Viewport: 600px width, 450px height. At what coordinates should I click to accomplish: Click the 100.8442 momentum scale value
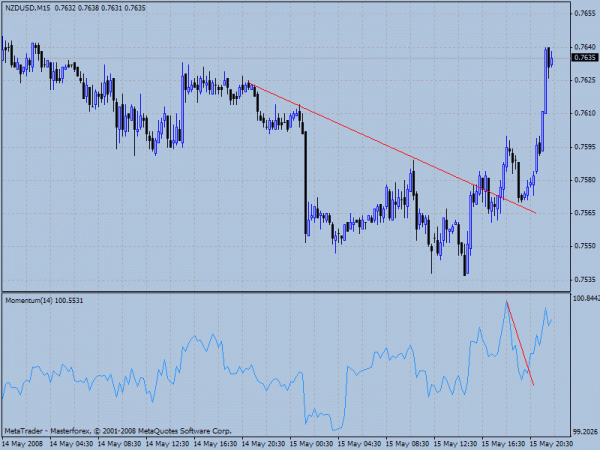click(x=586, y=298)
